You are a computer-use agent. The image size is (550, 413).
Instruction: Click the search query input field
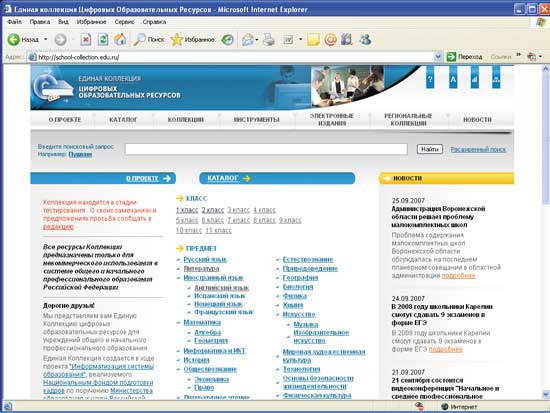[x=266, y=149]
